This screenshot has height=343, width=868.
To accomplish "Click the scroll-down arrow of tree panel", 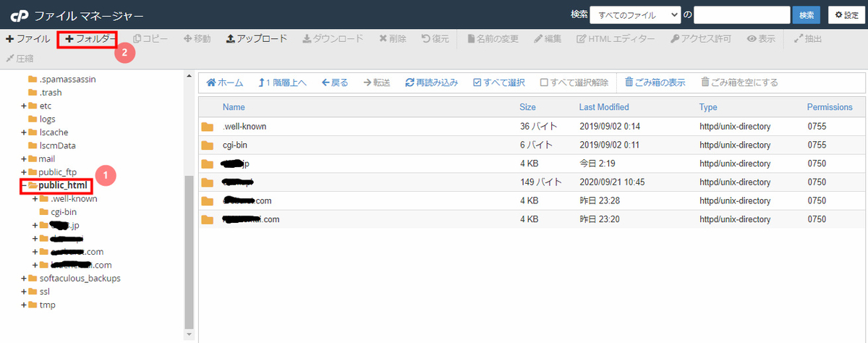I will [x=190, y=336].
